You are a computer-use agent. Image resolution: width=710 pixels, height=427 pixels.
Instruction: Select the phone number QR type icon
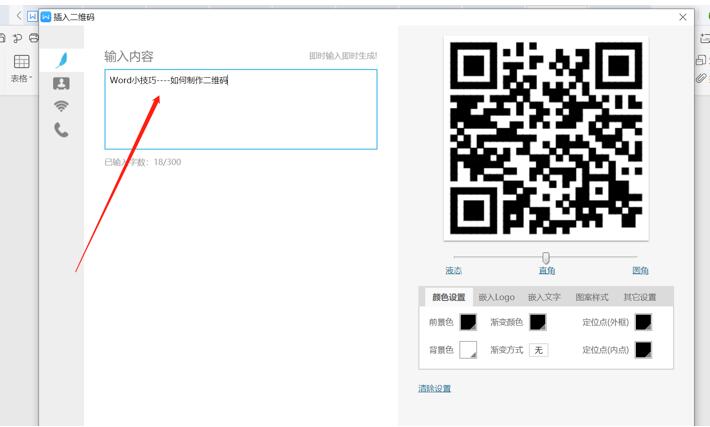[x=61, y=130]
